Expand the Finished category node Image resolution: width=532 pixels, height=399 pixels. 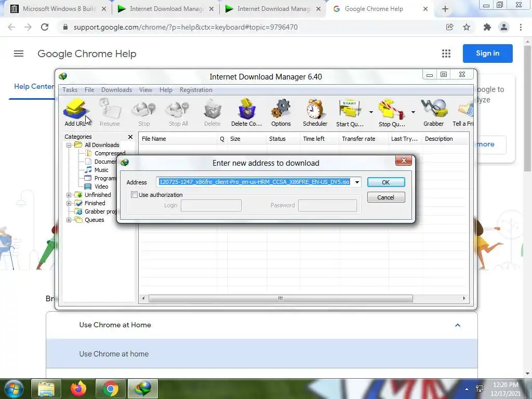click(x=69, y=203)
